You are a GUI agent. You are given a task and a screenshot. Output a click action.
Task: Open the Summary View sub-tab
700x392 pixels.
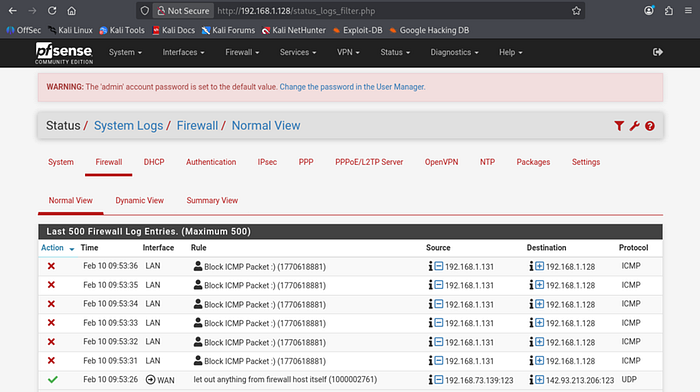[212, 200]
